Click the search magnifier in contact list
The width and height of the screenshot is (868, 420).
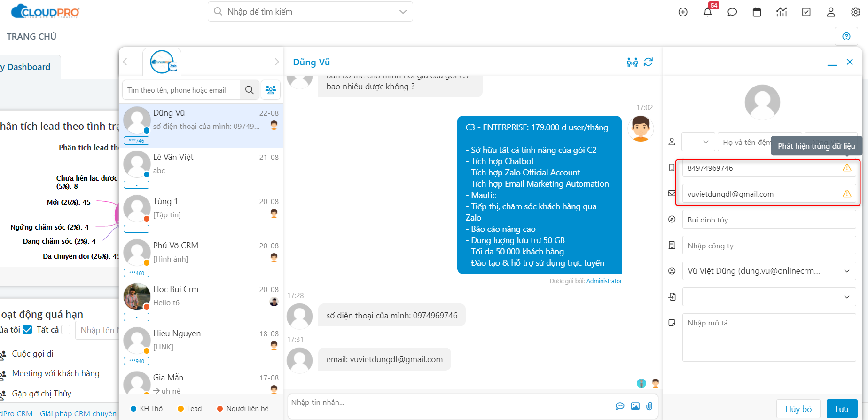[250, 90]
